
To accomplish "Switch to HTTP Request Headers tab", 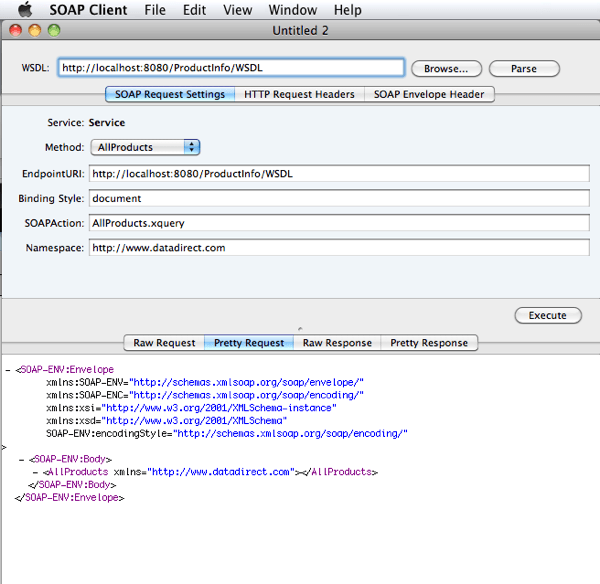I will point(299,94).
